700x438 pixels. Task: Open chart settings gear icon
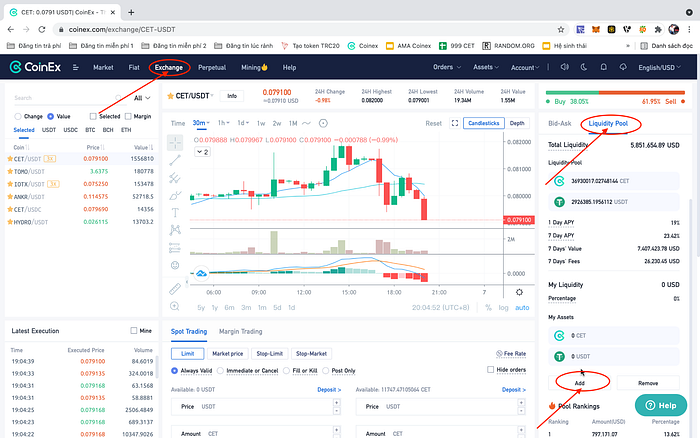click(519, 292)
